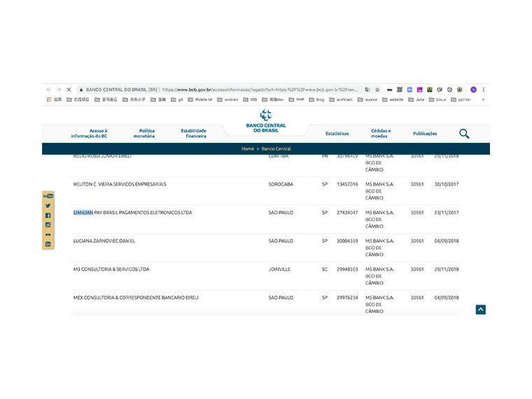The height and width of the screenshot is (399, 532).
Task: Click the back-to-top arrow button
Action: pos(480,309)
